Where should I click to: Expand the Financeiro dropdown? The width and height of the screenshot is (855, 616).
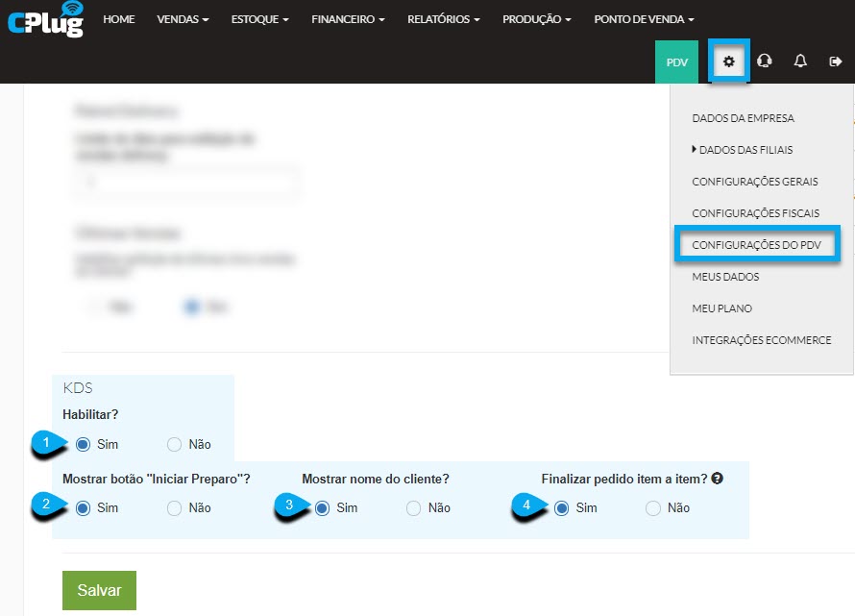[x=348, y=19]
